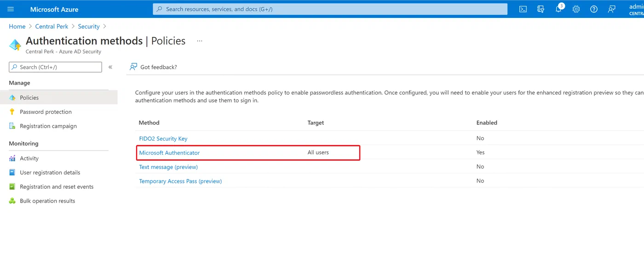Open Activity under Monitoring

tap(29, 158)
